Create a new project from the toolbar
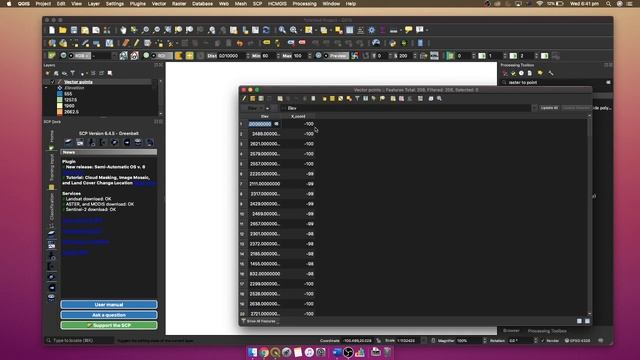Screen dimensions: 640x360 click(x=52, y=30)
